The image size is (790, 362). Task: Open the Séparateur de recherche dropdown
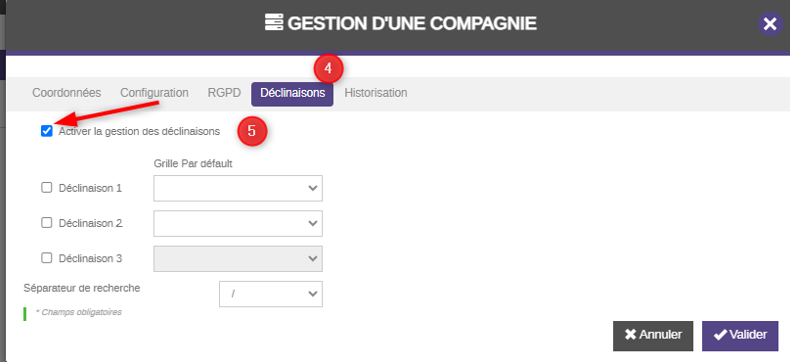point(271,294)
